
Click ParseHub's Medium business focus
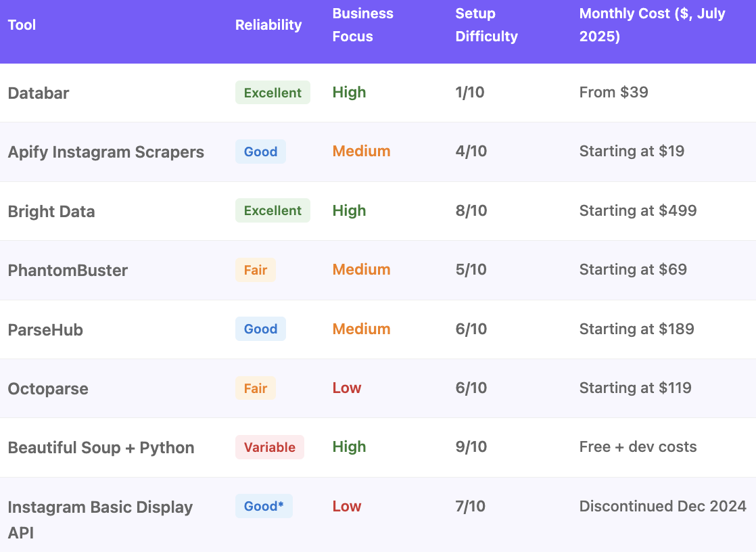[361, 329]
